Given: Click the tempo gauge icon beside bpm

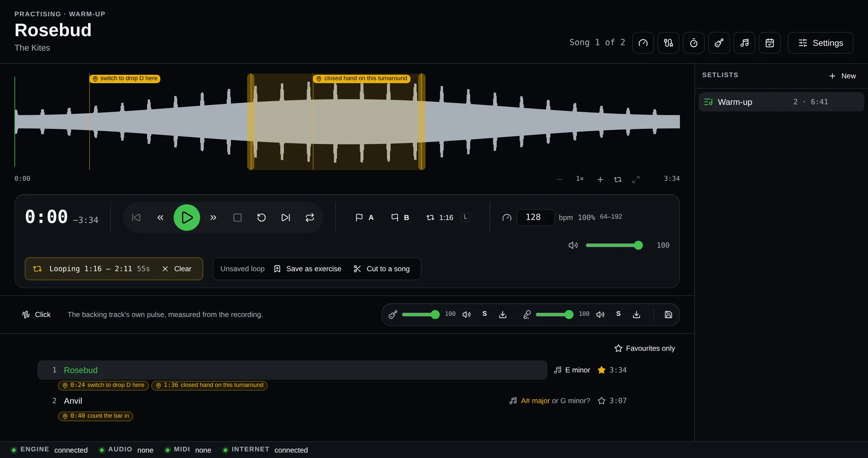Looking at the screenshot, I should click(x=507, y=217).
